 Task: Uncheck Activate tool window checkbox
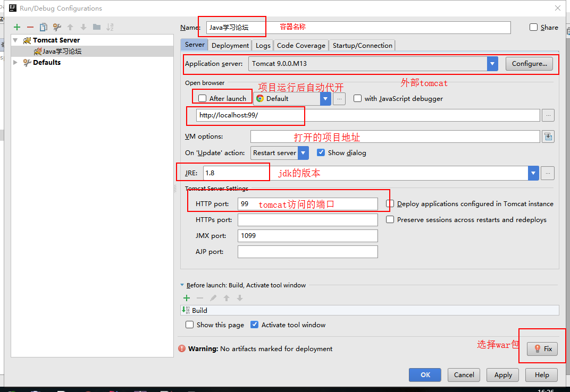[x=255, y=325]
